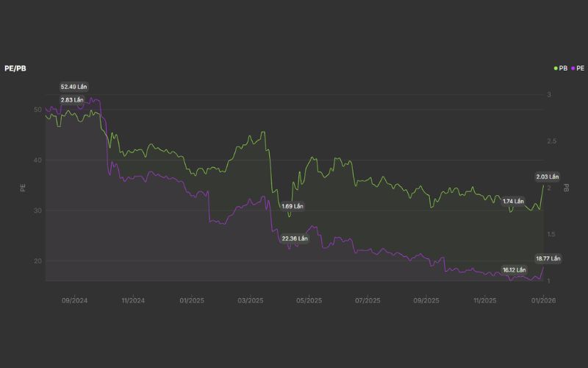Image resolution: width=588 pixels, height=368 pixels.
Task: Select the 52.49 Lần peak label
Action: [73, 87]
